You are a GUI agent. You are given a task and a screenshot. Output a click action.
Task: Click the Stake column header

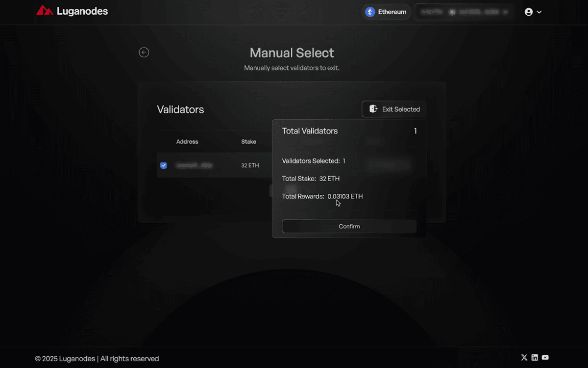248,142
